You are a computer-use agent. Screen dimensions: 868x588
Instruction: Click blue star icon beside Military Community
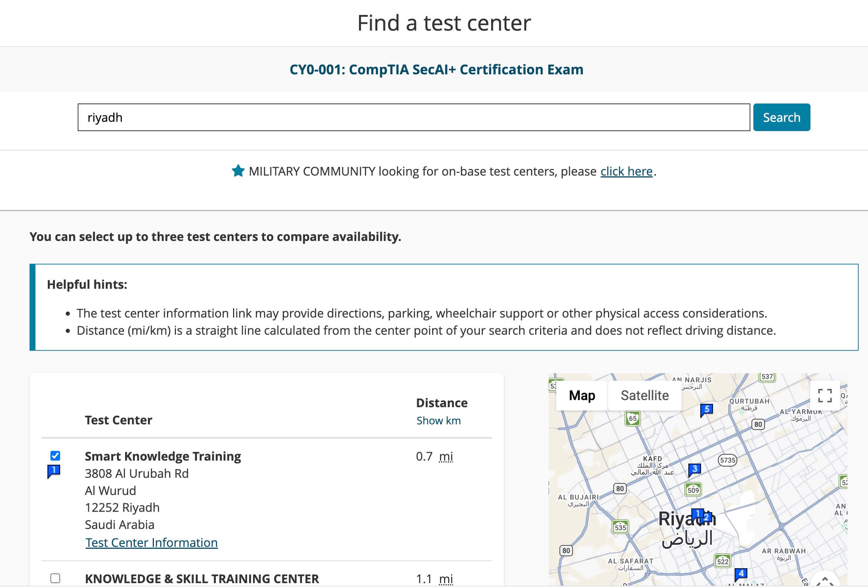[238, 171]
